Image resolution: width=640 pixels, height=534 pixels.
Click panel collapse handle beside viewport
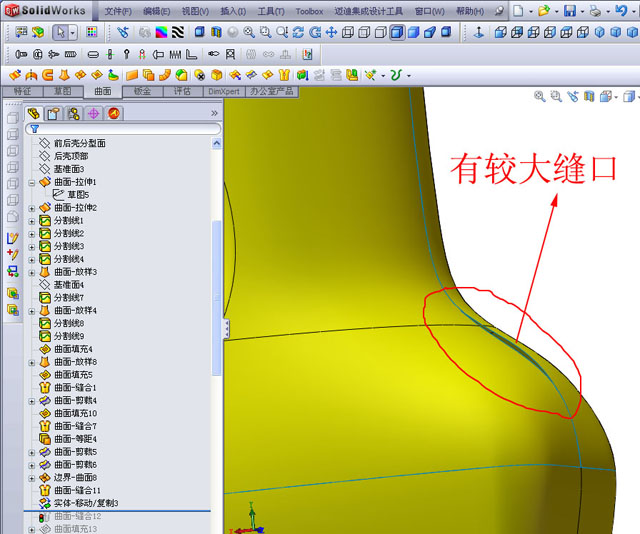point(227,329)
